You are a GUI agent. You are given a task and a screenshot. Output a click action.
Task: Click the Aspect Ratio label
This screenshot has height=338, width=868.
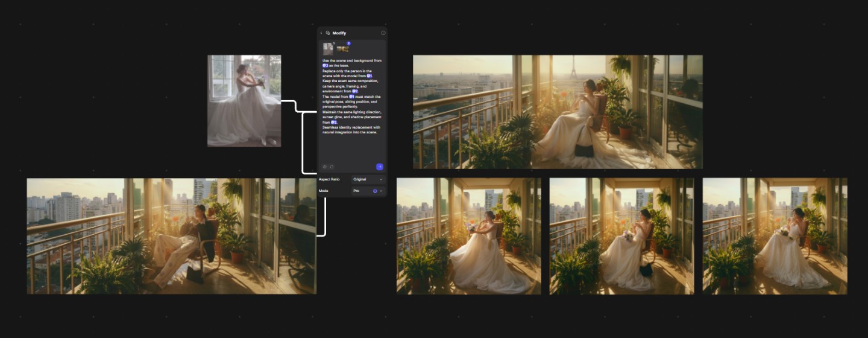330,179
